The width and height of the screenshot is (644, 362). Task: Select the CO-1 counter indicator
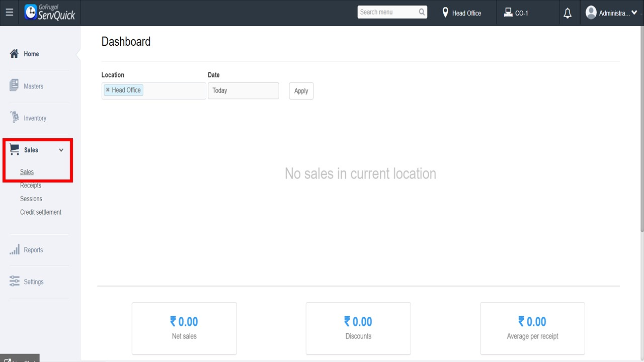(516, 13)
